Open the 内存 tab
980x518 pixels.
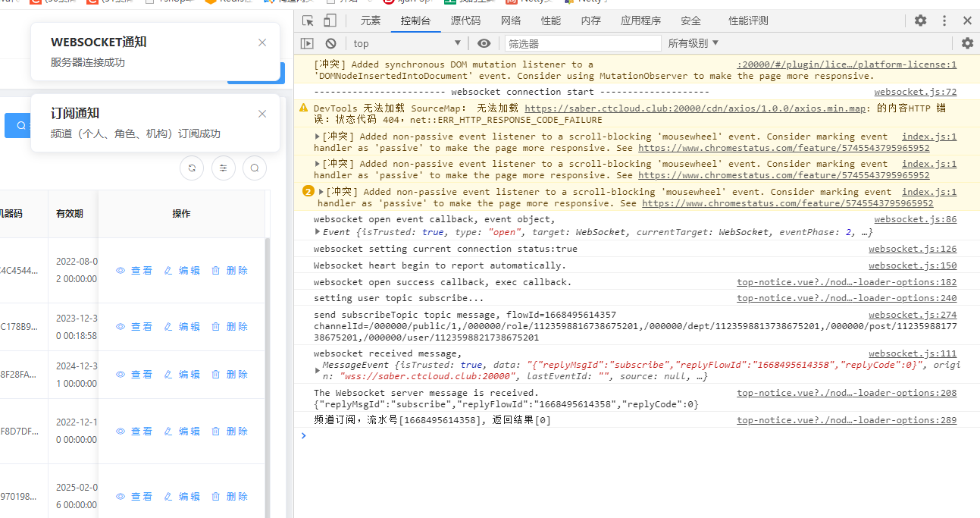(591, 21)
